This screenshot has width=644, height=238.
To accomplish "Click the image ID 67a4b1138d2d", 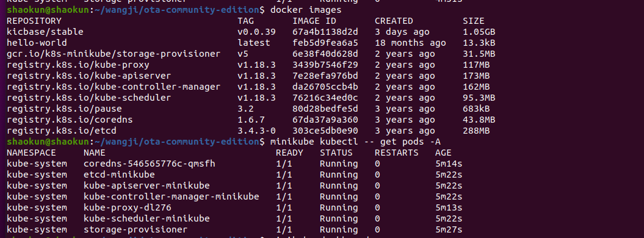I will click(325, 32).
